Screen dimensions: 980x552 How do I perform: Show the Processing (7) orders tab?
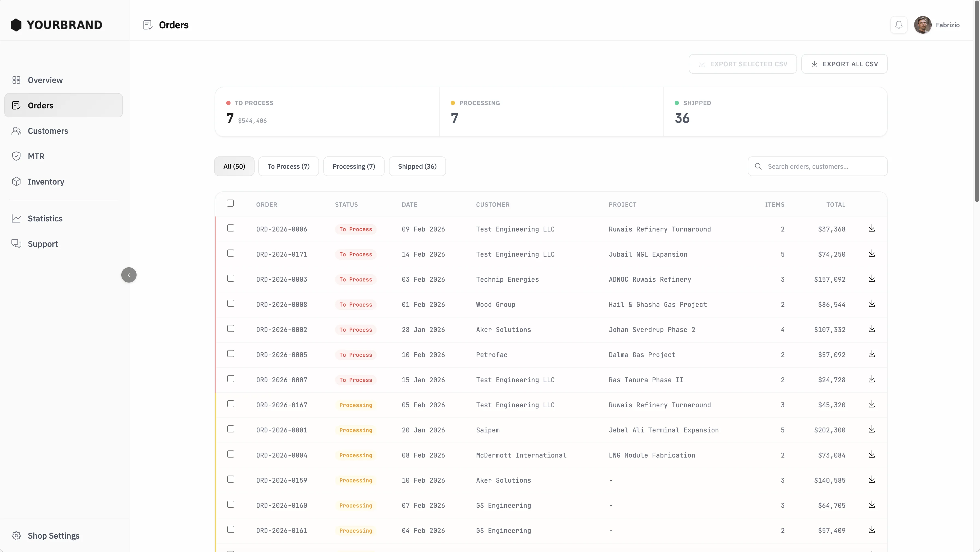[x=353, y=167]
